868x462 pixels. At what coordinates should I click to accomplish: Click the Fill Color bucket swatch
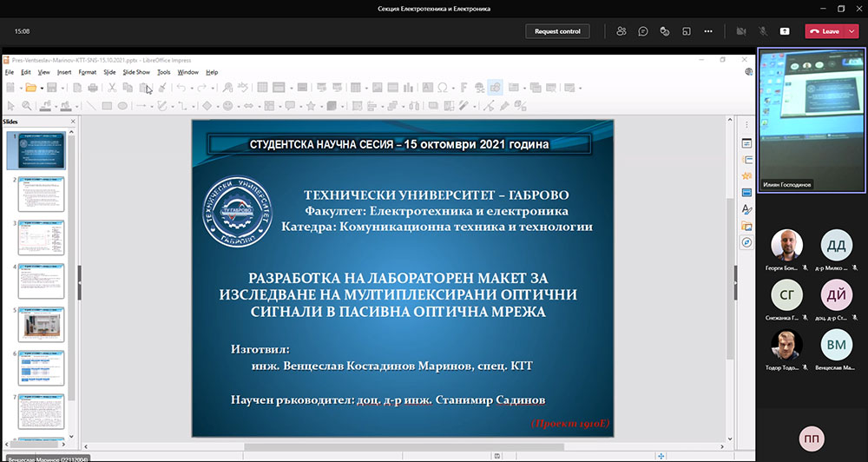click(x=66, y=105)
